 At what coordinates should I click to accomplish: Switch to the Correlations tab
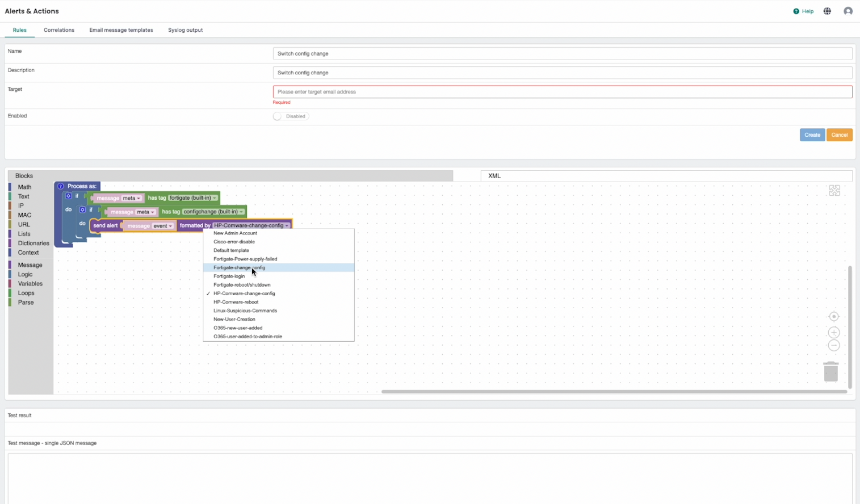point(59,30)
